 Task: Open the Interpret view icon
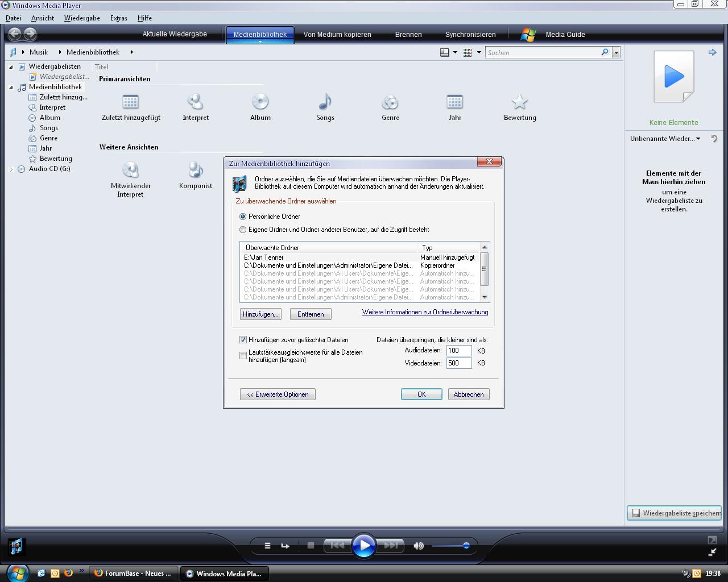(x=195, y=102)
